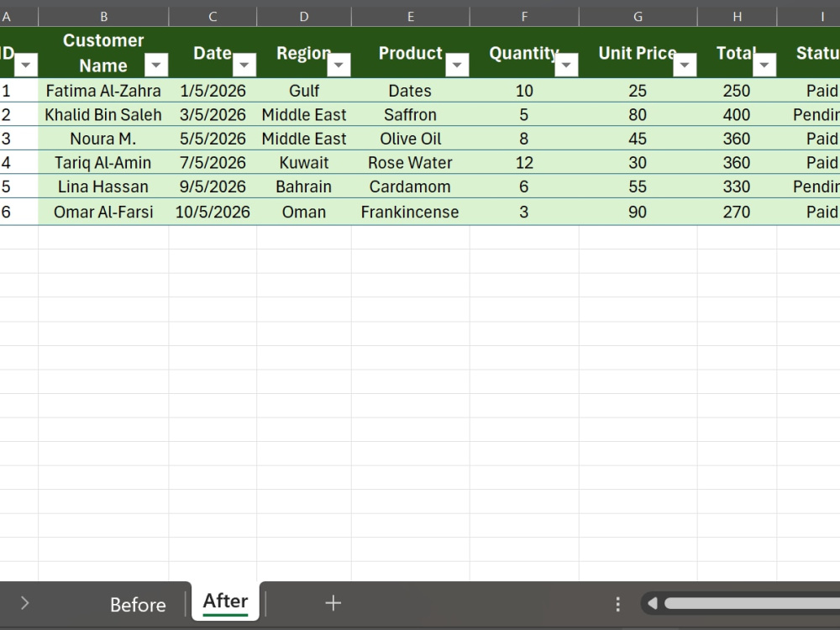
Task: Open the ID column filter dropdown
Action: (x=25, y=65)
